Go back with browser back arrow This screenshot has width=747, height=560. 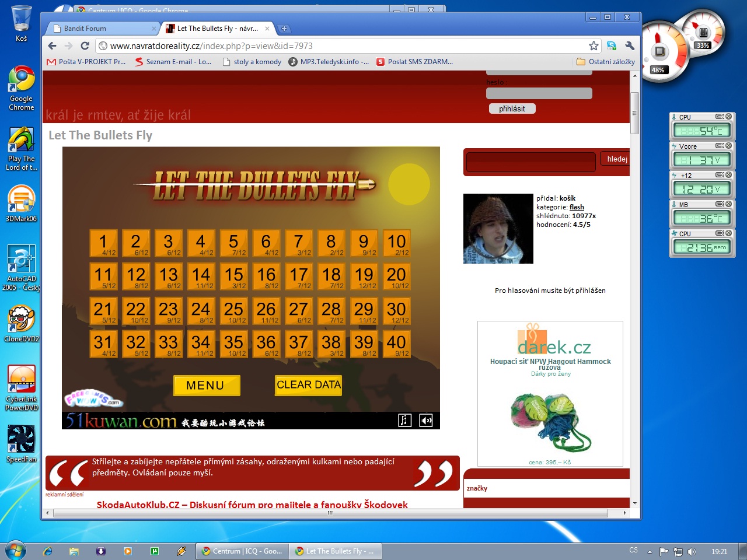(x=53, y=45)
